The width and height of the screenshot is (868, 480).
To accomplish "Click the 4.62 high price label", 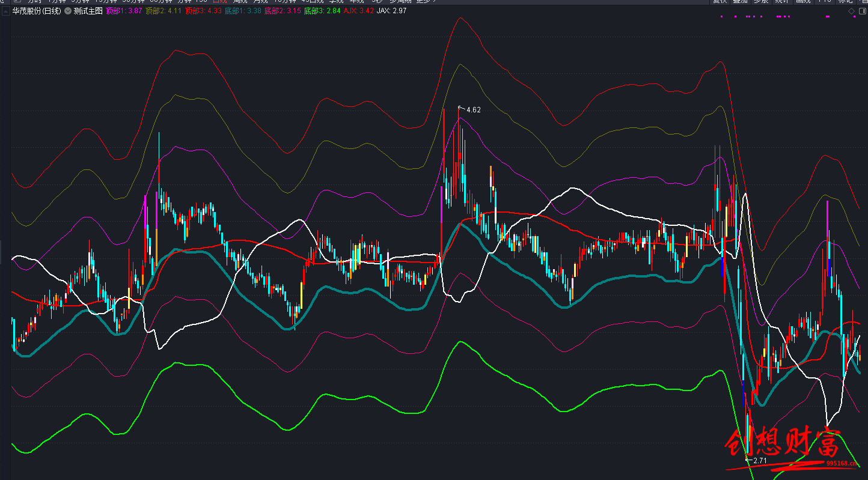I will pos(473,110).
